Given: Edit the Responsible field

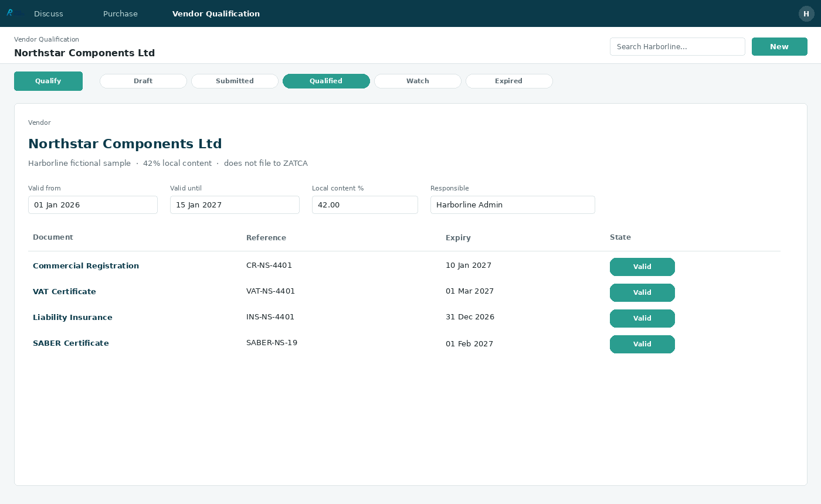Looking at the screenshot, I should coord(513,205).
